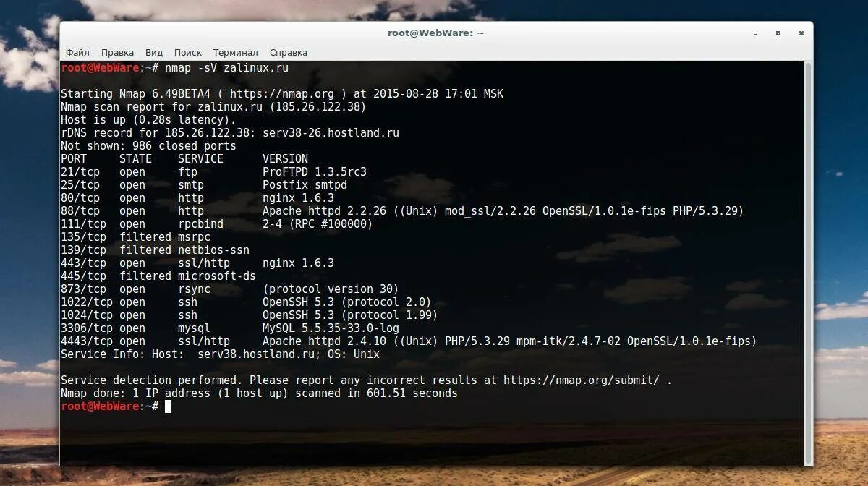Screen dimensions: 868x486
Task: Click the 4443/tcp port entry
Action: coord(87,341)
